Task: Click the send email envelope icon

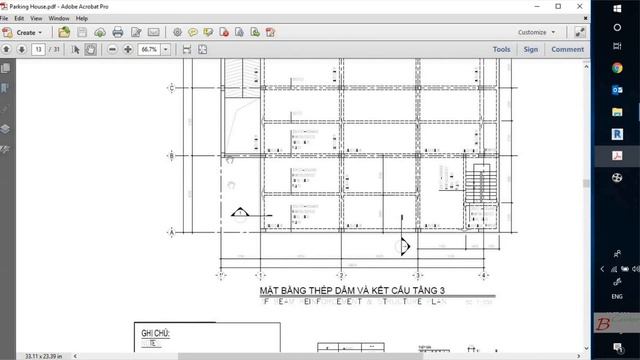Action: (153, 32)
